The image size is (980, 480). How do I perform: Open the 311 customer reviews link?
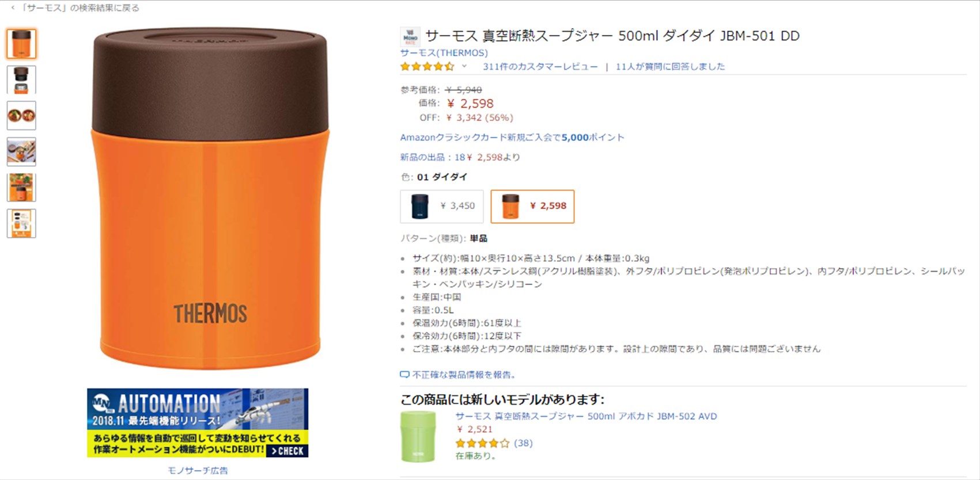click(540, 67)
